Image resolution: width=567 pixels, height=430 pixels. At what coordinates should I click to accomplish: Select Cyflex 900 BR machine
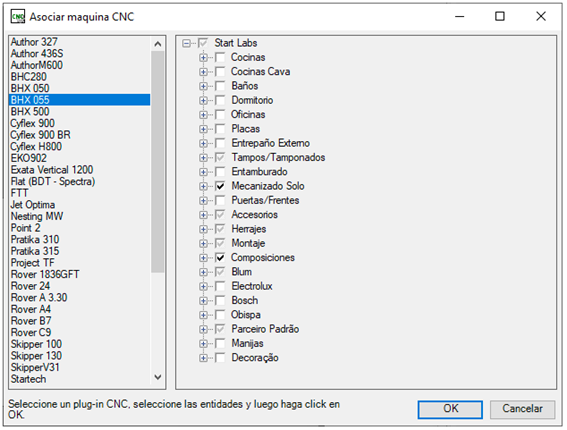(80, 135)
